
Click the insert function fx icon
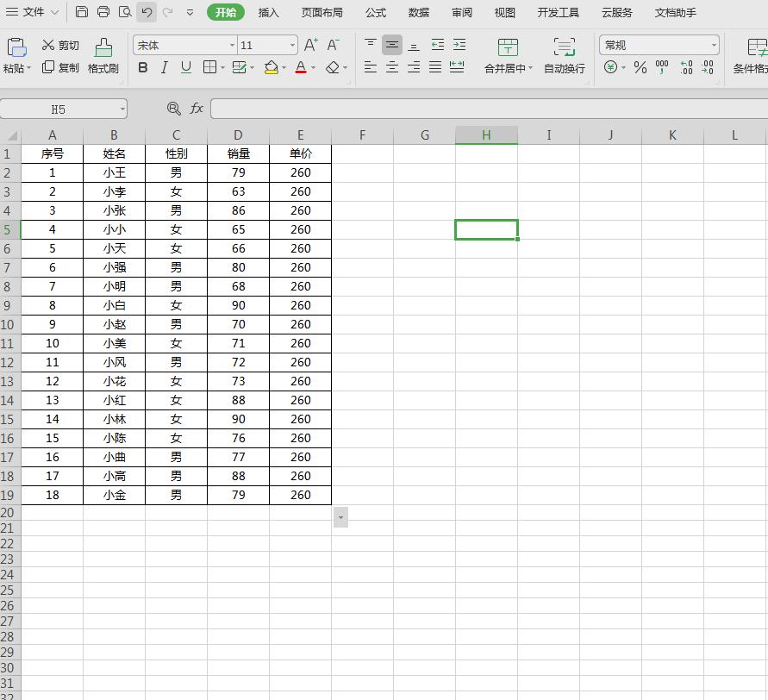(x=197, y=109)
